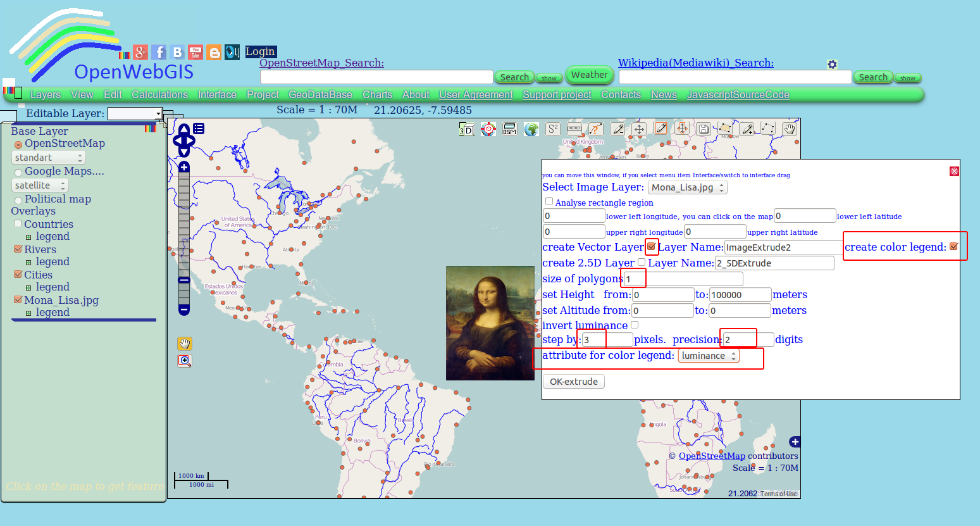Toggle the Cities overlay checkbox
980x526 pixels.
[x=18, y=274]
